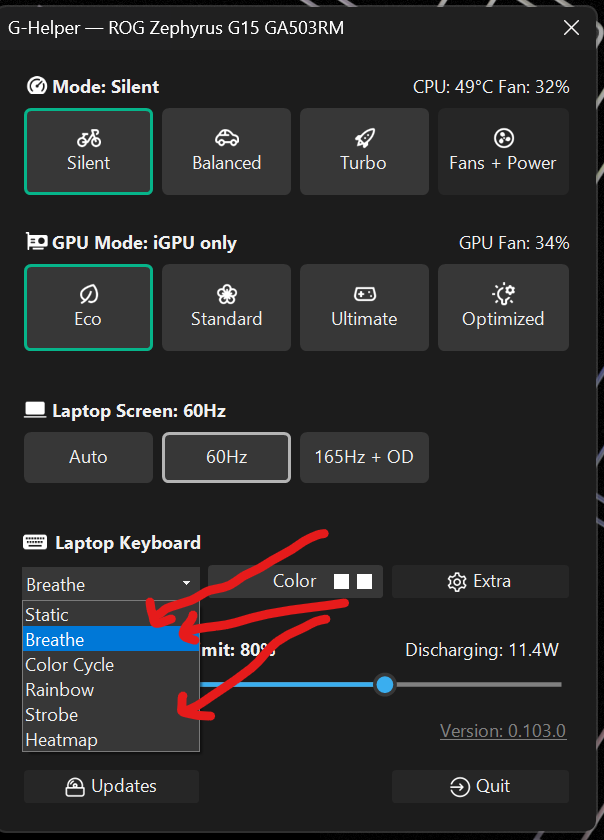This screenshot has width=604, height=840.
Task: Switch to Balanced performance mode
Action: click(226, 151)
